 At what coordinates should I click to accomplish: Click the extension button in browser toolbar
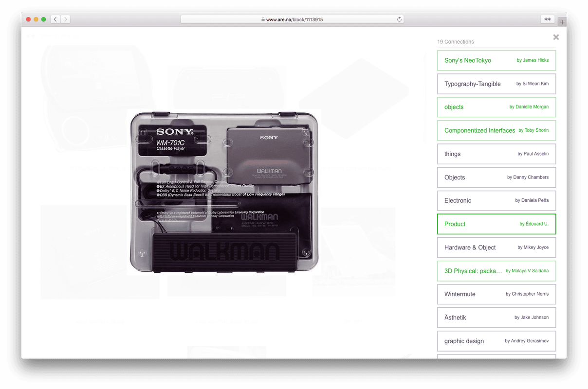coord(548,19)
